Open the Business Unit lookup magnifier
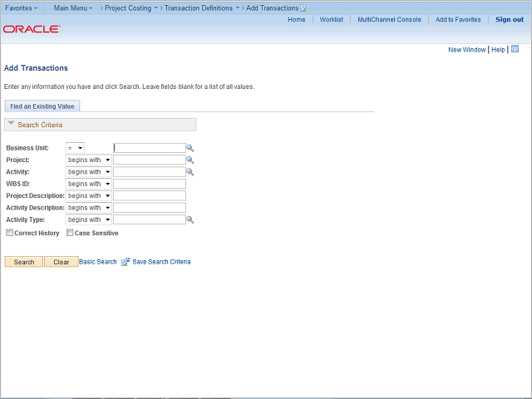The height and width of the screenshot is (399, 532). point(190,148)
